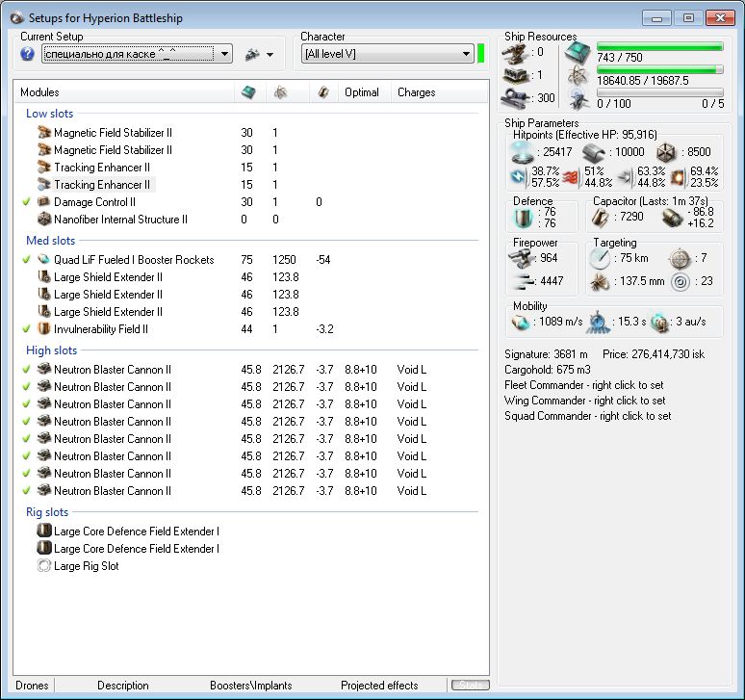Collapse the Low slots section
Image resolution: width=745 pixels, height=700 pixels.
[x=49, y=114]
